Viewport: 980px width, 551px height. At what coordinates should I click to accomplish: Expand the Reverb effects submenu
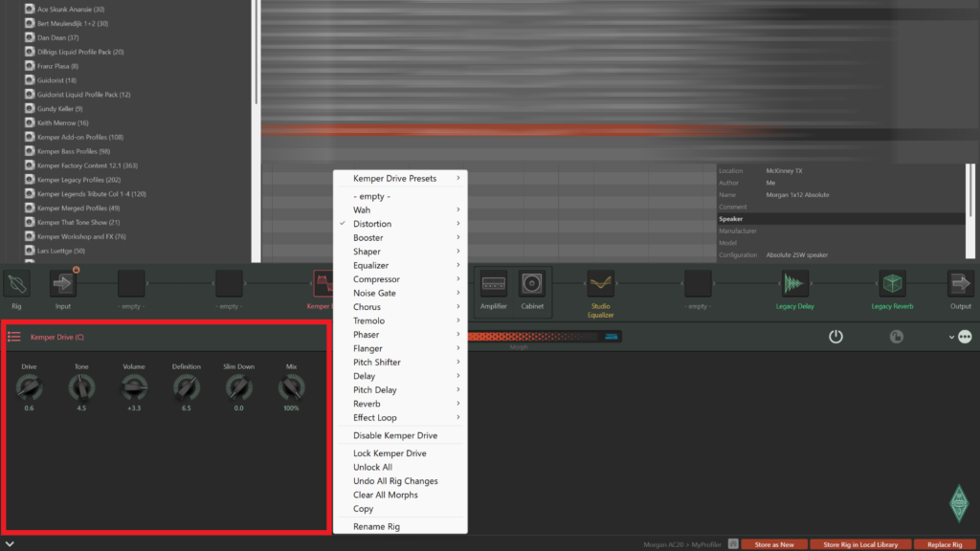point(367,404)
